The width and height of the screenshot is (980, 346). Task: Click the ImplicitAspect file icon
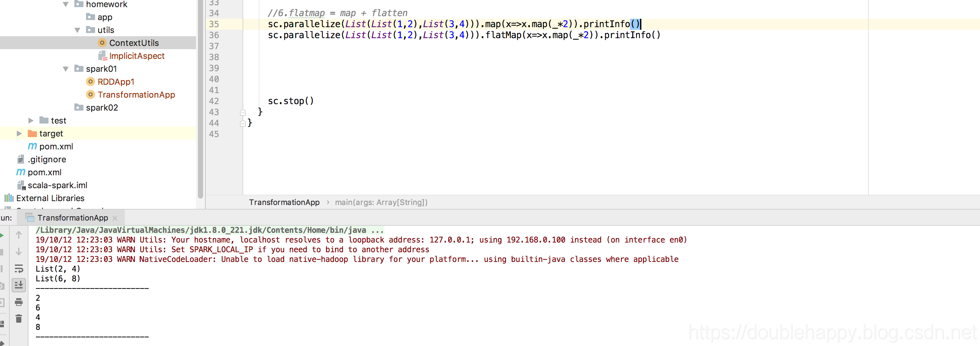pyautogui.click(x=102, y=56)
